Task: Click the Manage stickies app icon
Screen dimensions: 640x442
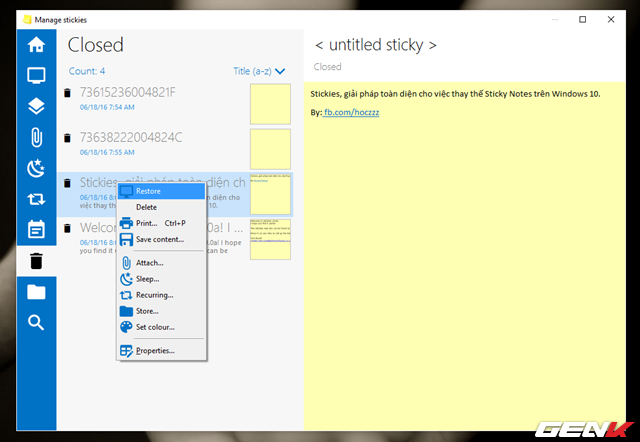Action: pyautogui.click(x=27, y=20)
